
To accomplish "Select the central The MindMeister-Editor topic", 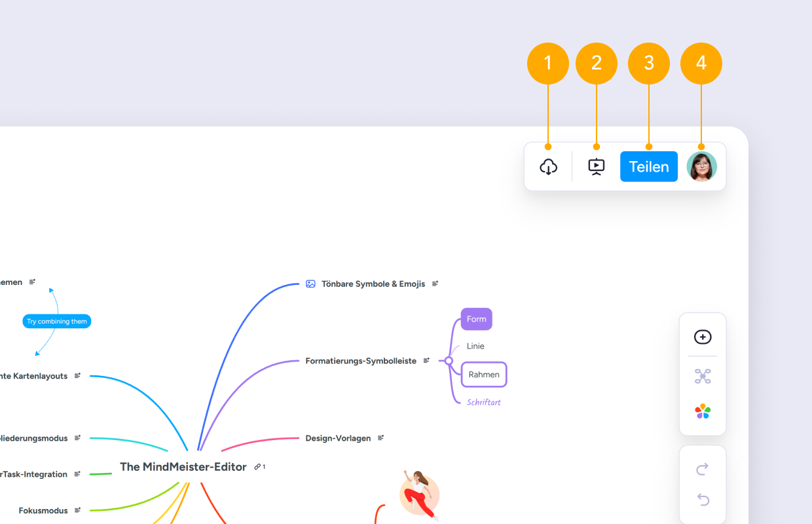I will (183, 467).
